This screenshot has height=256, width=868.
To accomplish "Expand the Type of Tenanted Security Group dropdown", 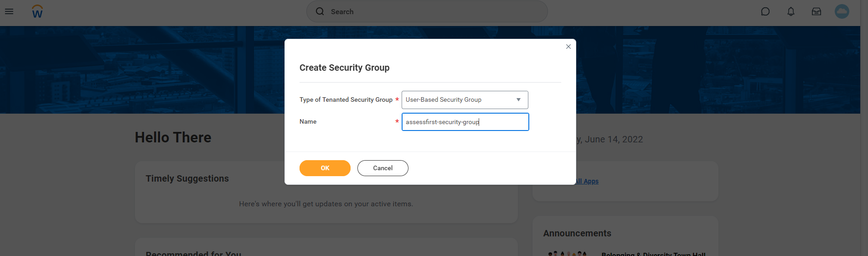I will coord(465,100).
